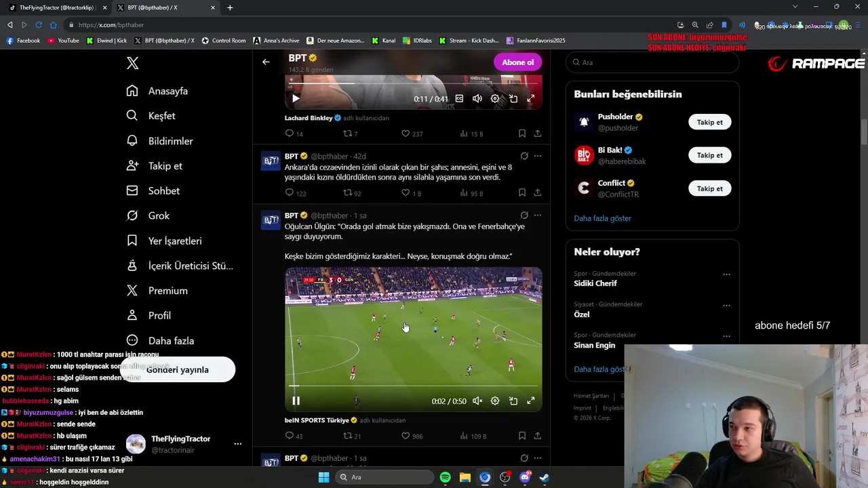
Task: Seek the football video progress bar
Action: 413,386
